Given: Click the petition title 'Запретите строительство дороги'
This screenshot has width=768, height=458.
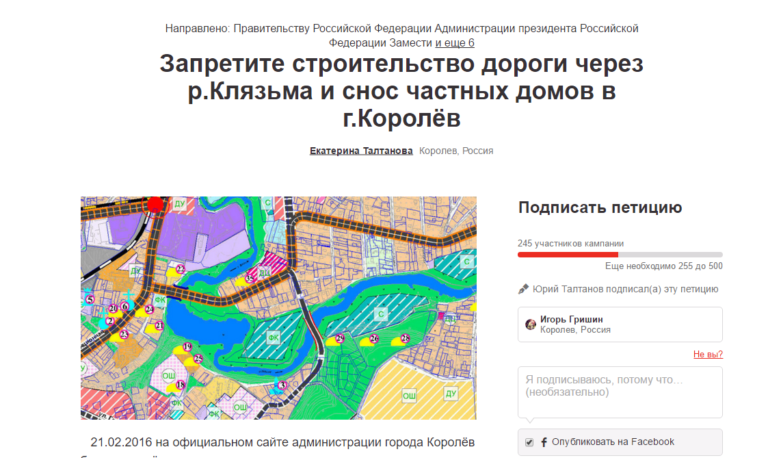Looking at the screenshot, I should 401,91.
